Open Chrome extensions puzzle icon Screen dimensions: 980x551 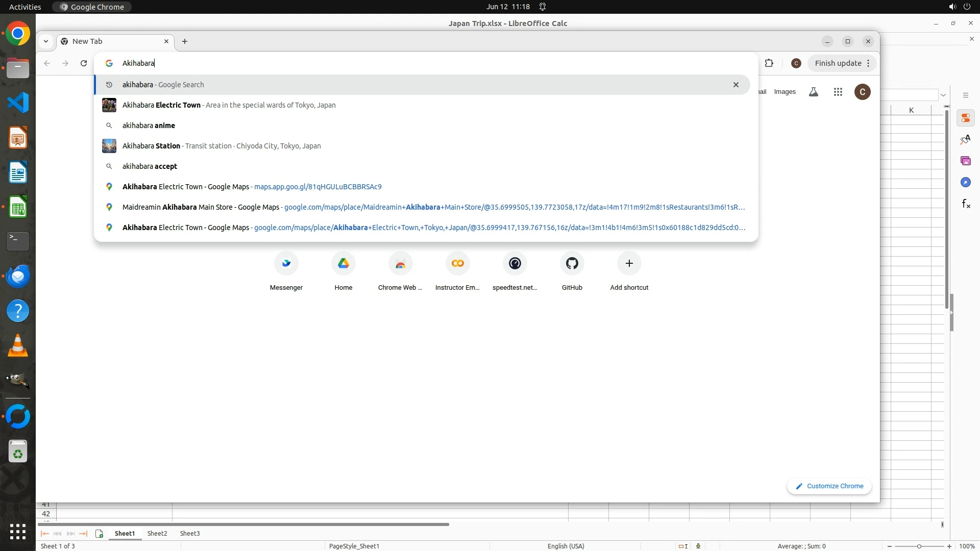tap(769, 63)
